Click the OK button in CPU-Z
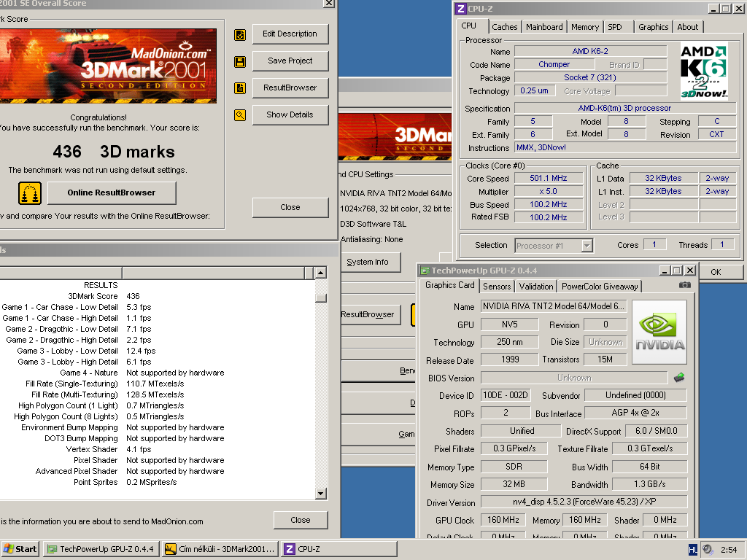The image size is (747, 560). pyautogui.click(x=720, y=272)
